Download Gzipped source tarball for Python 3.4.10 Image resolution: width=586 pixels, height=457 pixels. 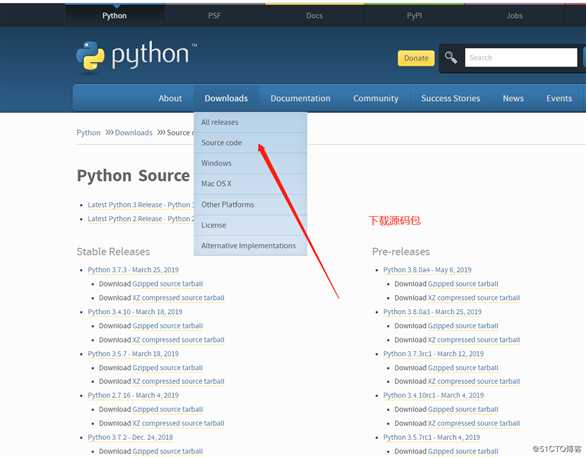coord(167,325)
